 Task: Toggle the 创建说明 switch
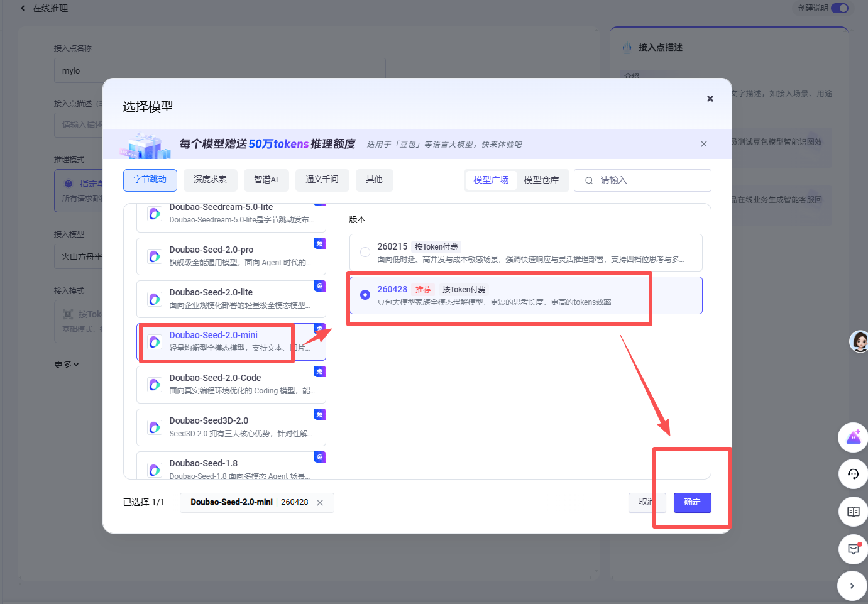click(x=840, y=8)
